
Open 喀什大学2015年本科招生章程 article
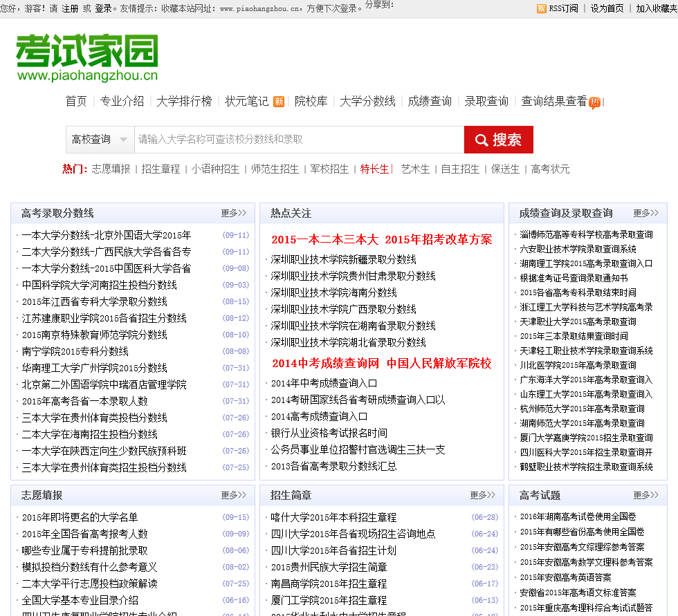click(x=333, y=518)
